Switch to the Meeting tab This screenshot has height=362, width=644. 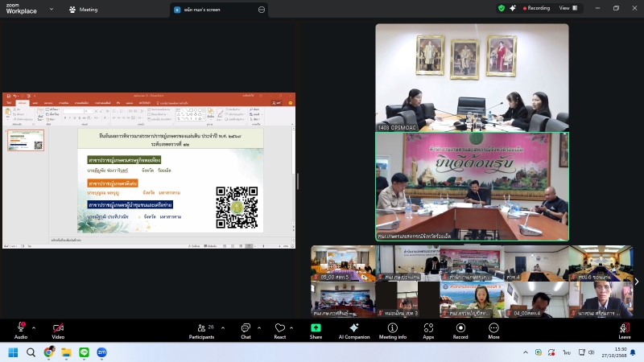click(x=84, y=9)
